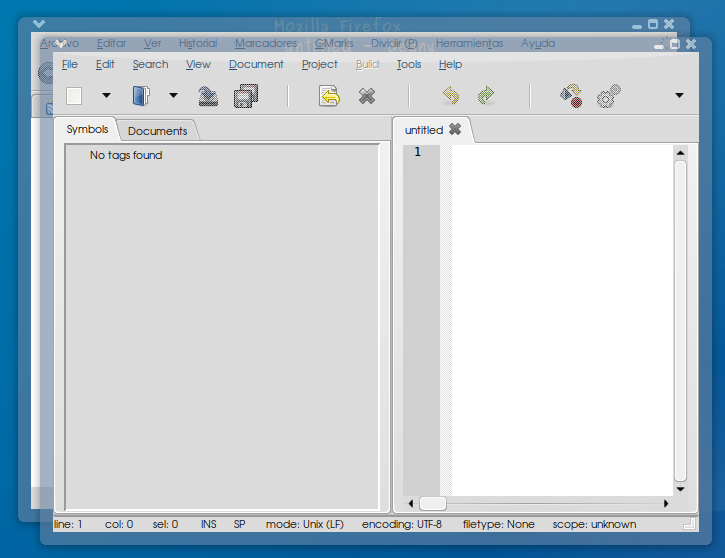Click inside the empty editor text area
Viewport: 725px width, 558px height.
(562, 319)
